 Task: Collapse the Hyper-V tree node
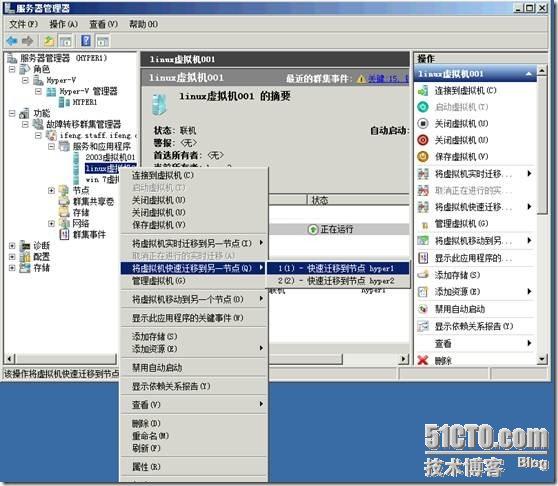pyautogui.click(x=25, y=80)
